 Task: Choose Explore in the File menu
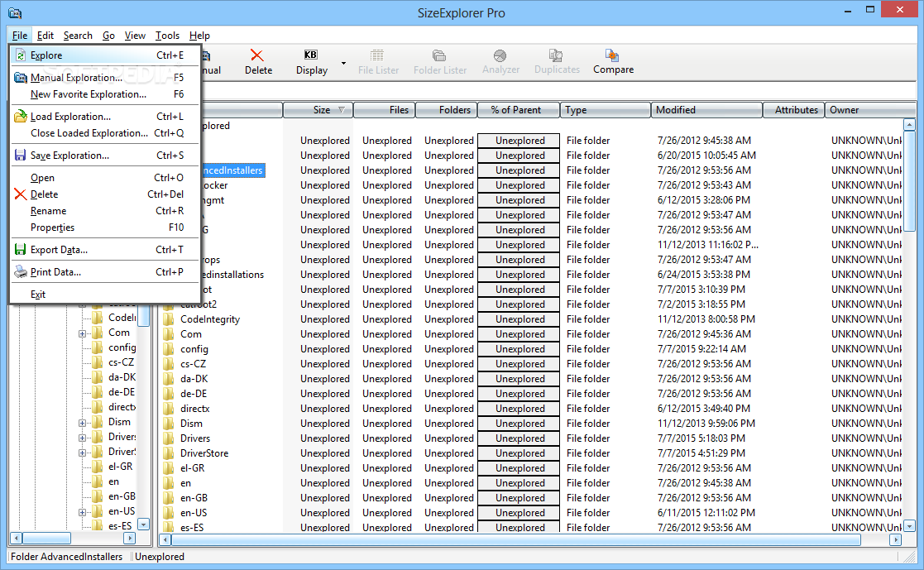point(105,55)
